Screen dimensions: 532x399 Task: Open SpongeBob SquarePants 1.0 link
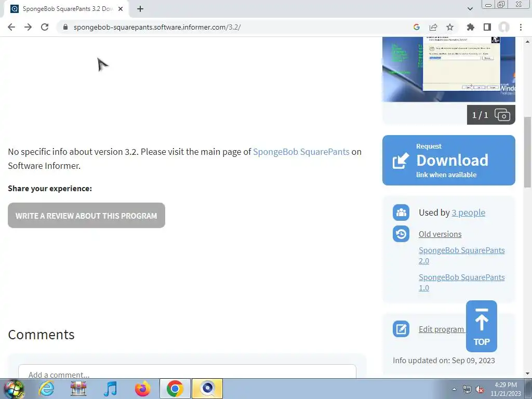pos(461,283)
